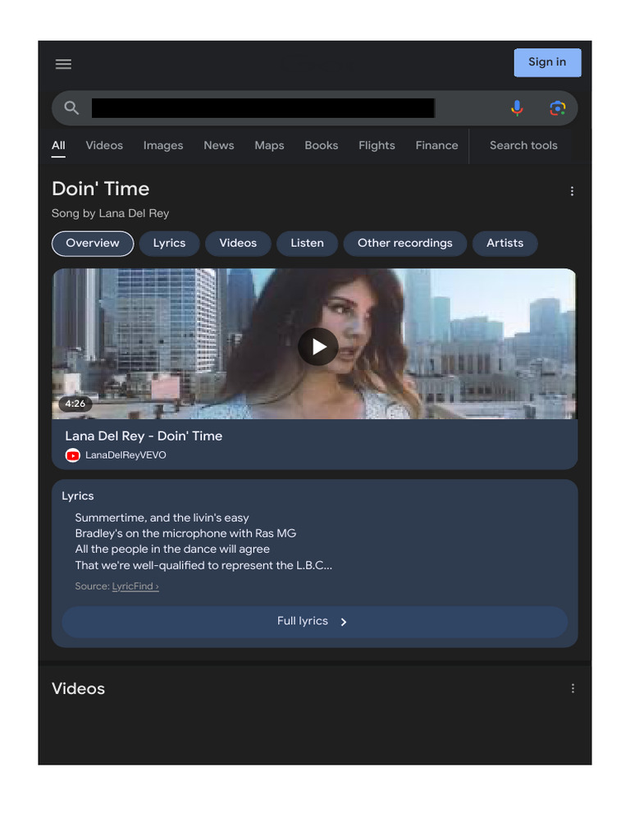Switch to the Images tab
Image resolution: width=630 pixels, height=840 pixels.
pyautogui.click(x=163, y=146)
